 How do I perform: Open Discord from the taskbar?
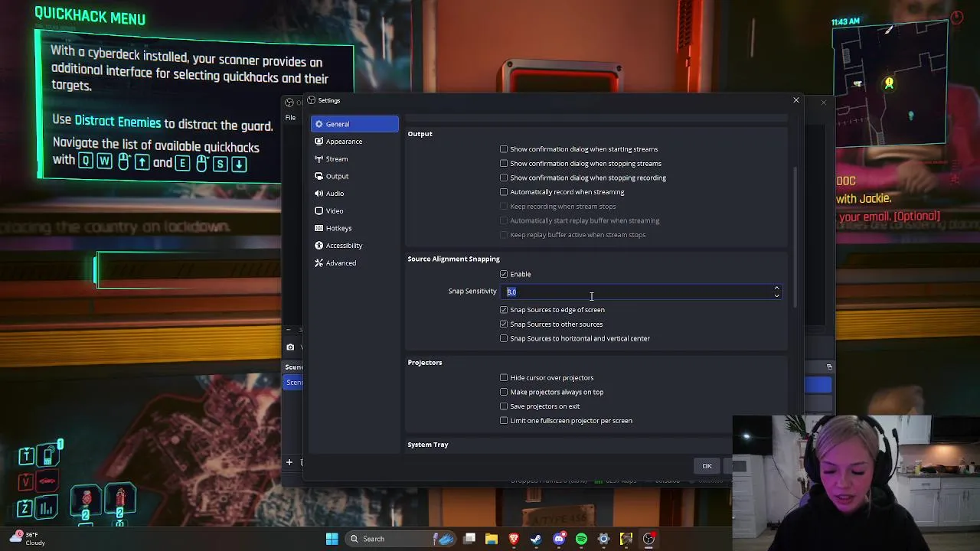pos(559,539)
